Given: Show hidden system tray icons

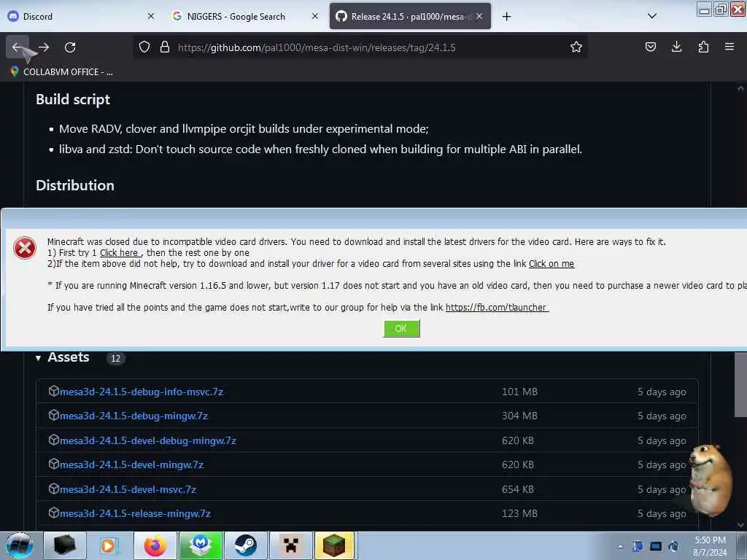Looking at the screenshot, I should (x=620, y=547).
